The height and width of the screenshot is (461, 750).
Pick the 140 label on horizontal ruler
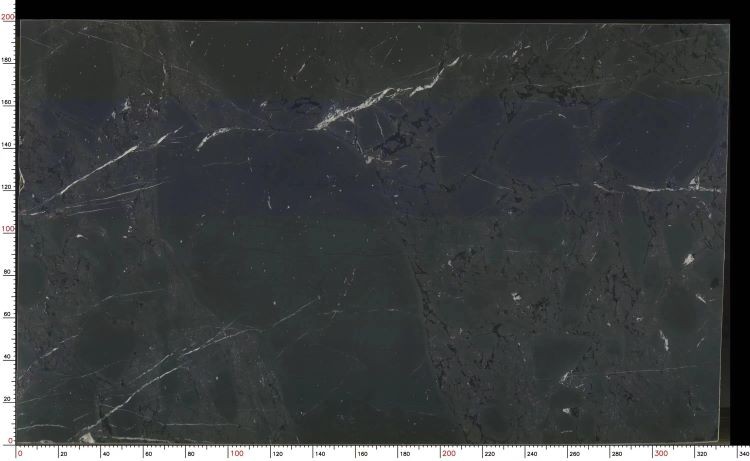click(320, 453)
